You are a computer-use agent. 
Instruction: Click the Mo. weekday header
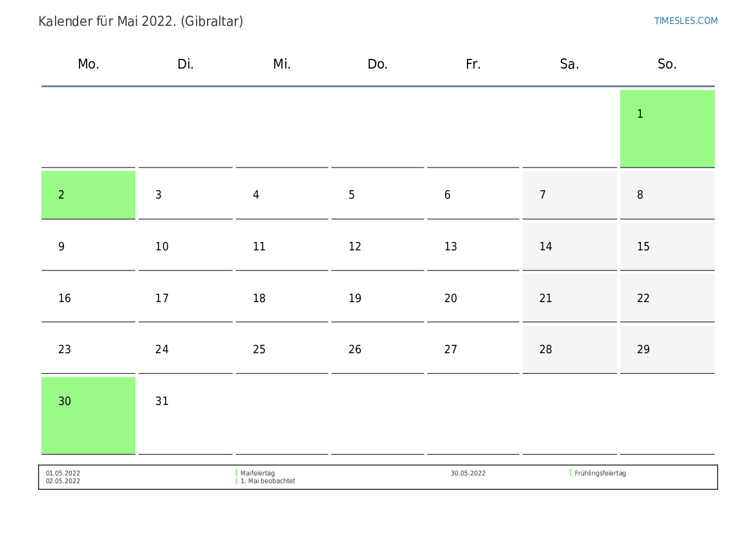pos(88,64)
